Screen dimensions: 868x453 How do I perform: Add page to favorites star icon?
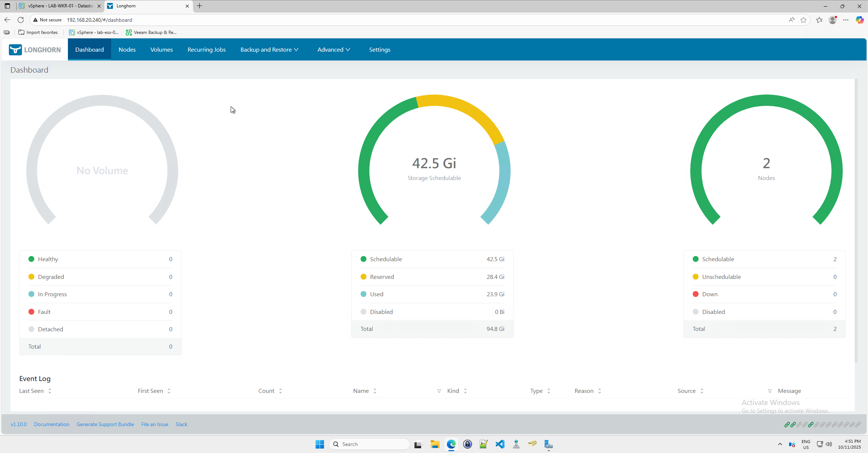[803, 20]
